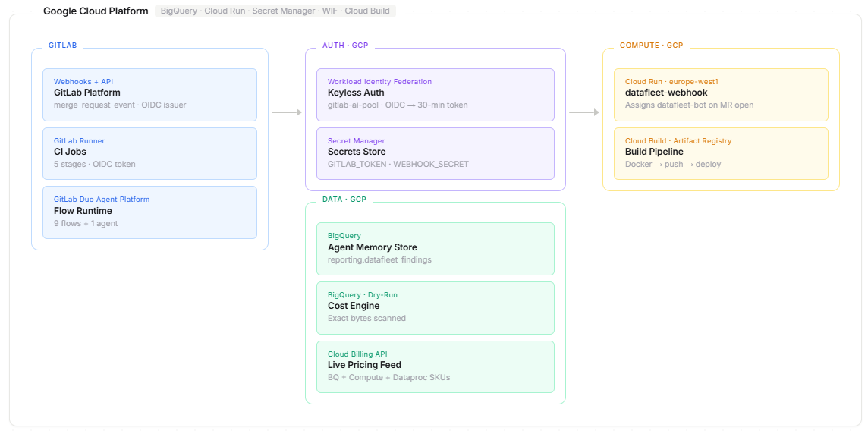
Task: Click the 'Cloud Billing API' label
Action: [357, 354]
